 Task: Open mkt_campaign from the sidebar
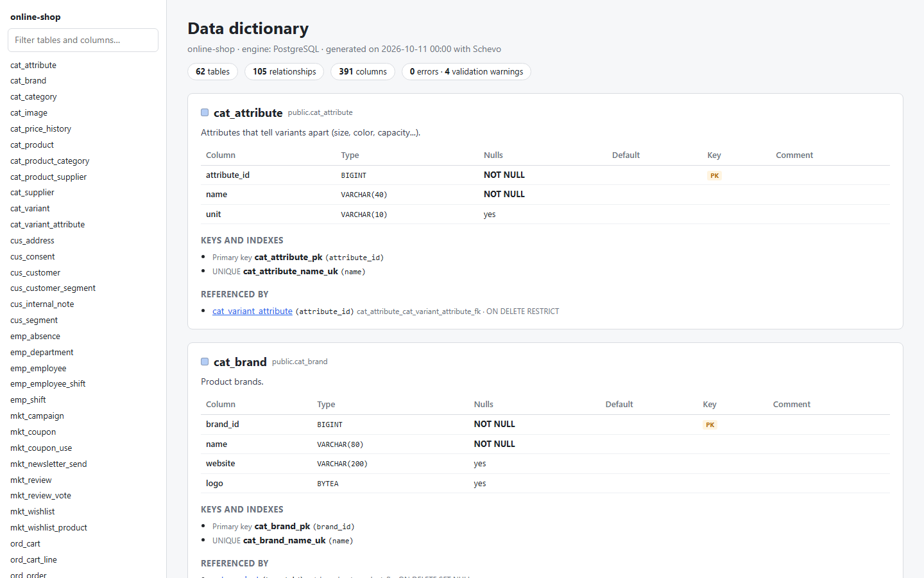point(37,416)
